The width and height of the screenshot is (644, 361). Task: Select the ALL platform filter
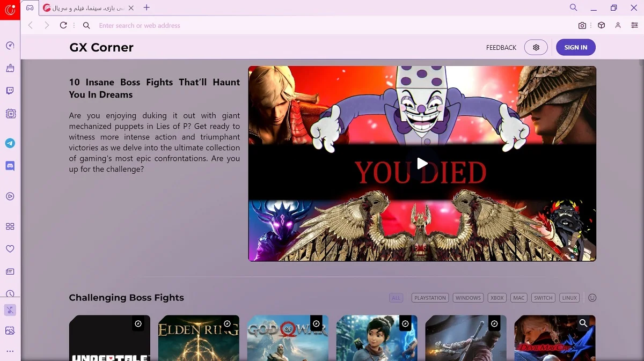pyautogui.click(x=396, y=298)
